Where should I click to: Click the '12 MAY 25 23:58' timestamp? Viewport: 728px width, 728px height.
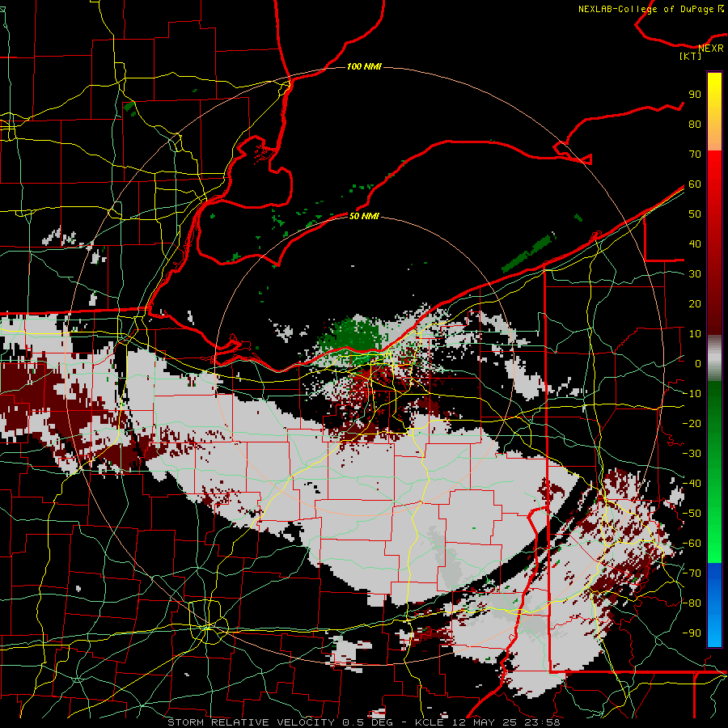click(506, 722)
